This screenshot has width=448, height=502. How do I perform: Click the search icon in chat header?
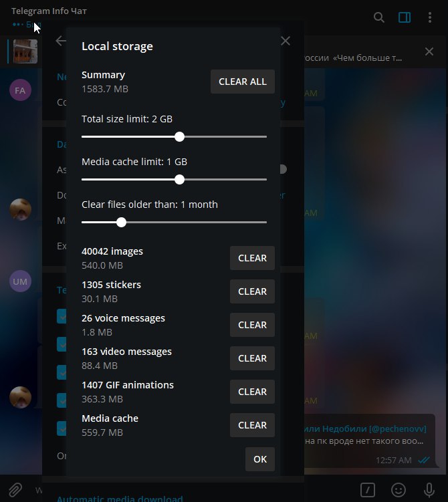[x=379, y=17]
